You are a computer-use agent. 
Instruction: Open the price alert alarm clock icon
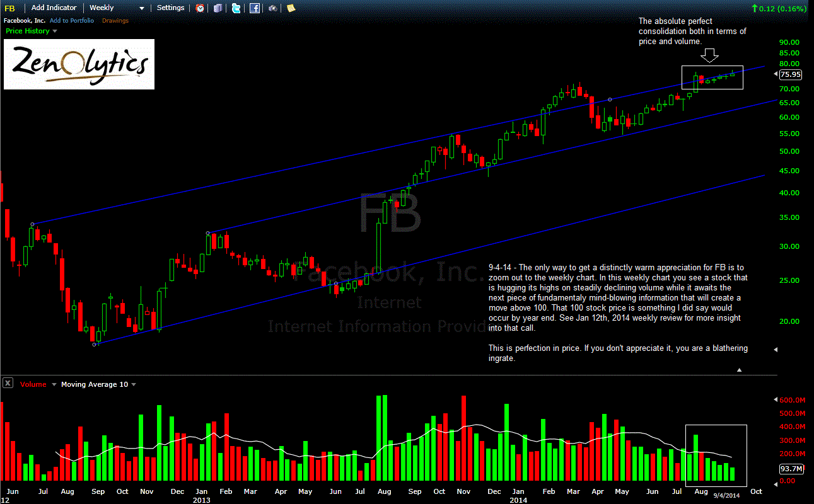pyautogui.click(x=200, y=8)
